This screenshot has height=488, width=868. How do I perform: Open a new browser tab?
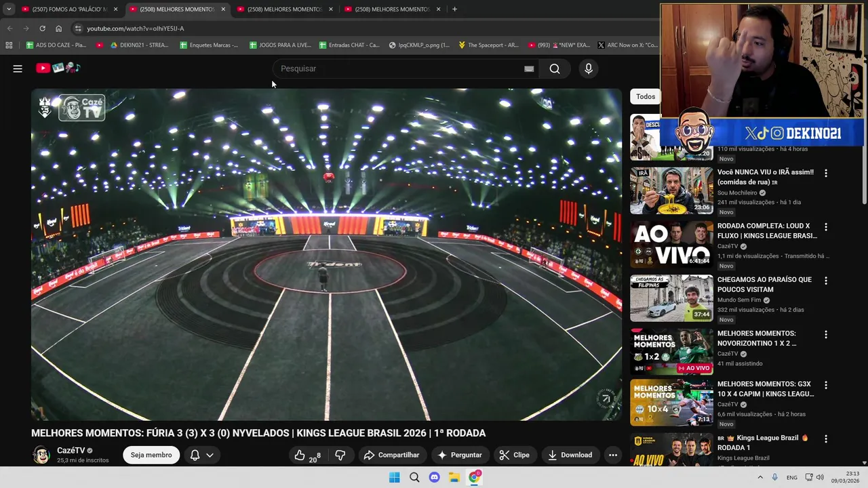pos(454,9)
